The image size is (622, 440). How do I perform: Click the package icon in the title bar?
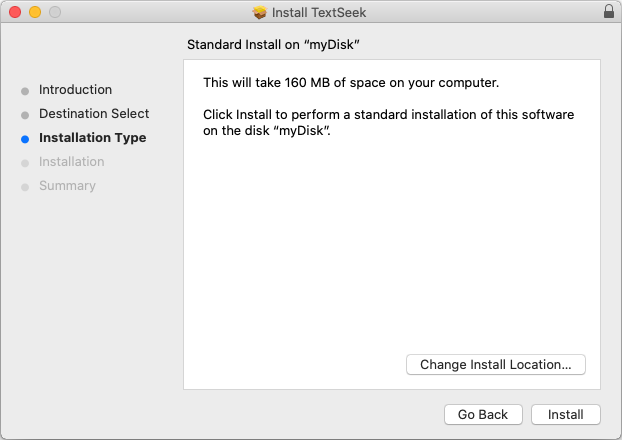tap(260, 12)
